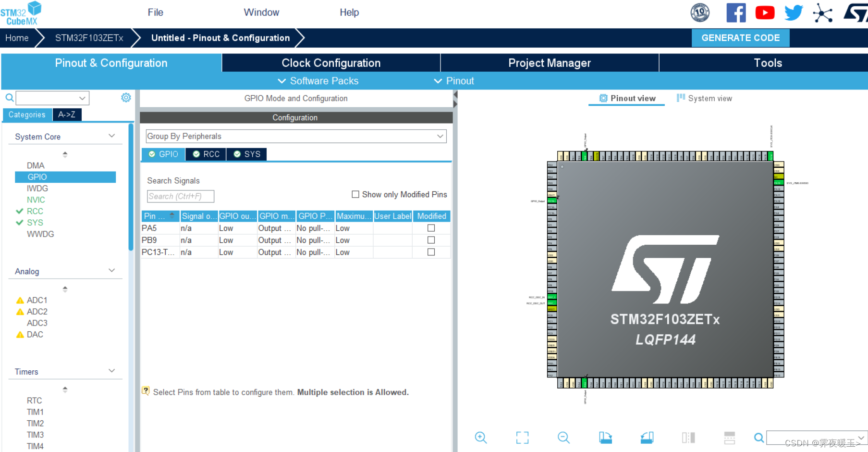Image resolution: width=868 pixels, height=452 pixels.
Task: Click the pinout search magnifier icon
Action: (x=759, y=438)
